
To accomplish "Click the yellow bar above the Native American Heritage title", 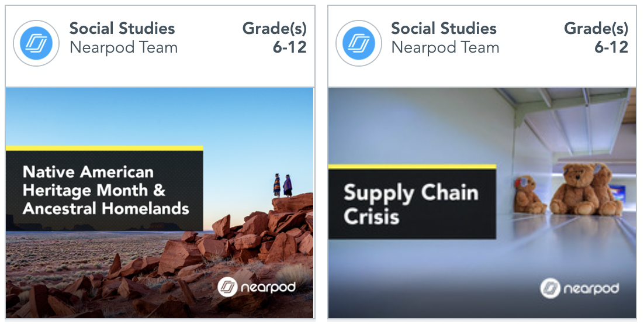I will pyautogui.click(x=105, y=148).
